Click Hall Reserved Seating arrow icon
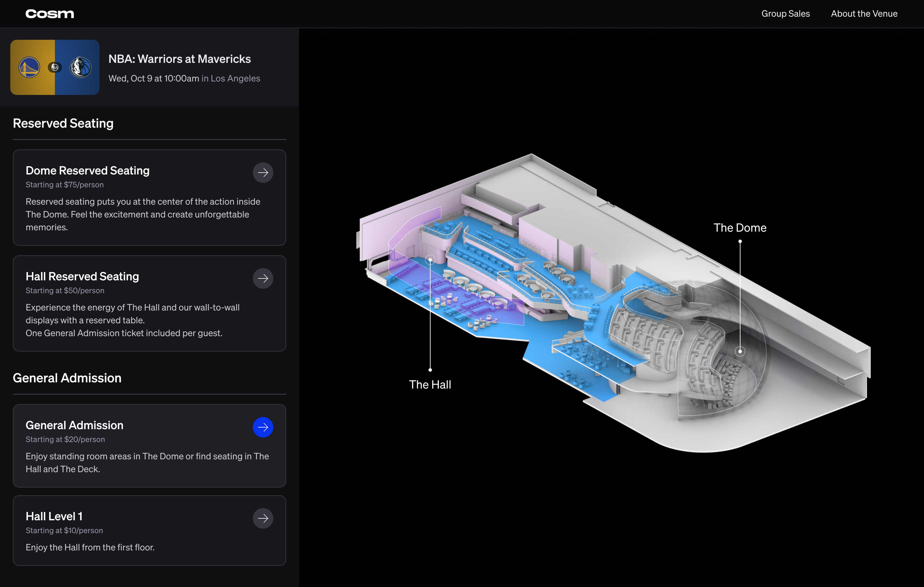 tap(263, 278)
